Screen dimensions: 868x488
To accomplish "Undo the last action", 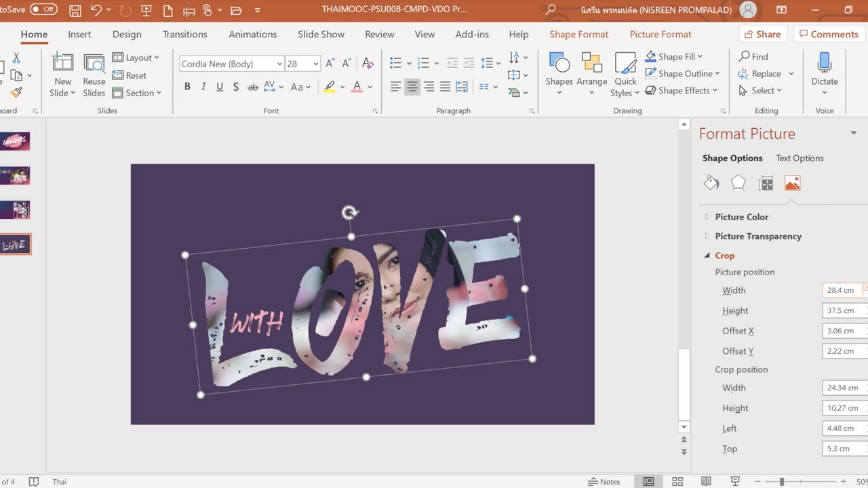I will [96, 10].
